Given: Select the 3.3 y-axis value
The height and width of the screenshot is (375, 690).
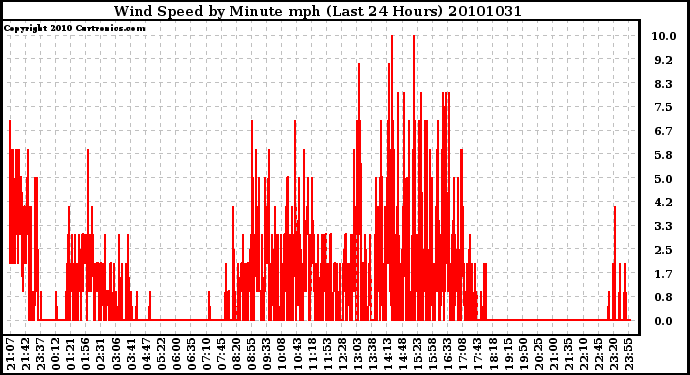Looking at the screenshot, I should pyautogui.click(x=664, y=226).
